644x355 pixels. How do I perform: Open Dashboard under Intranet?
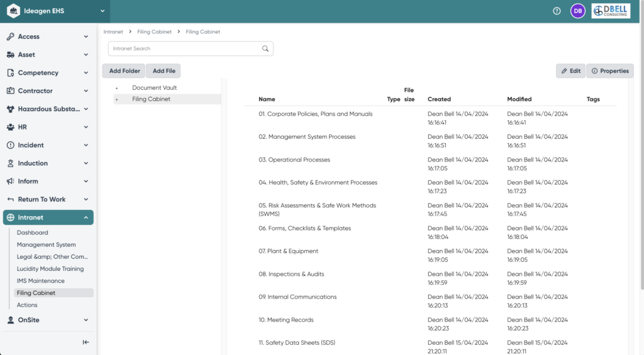click(33, 232)
